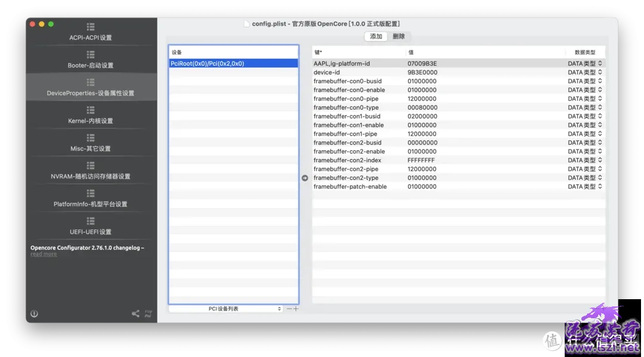
Task: Open the PCI设备列表 dropdown
Action: [225, 309]
